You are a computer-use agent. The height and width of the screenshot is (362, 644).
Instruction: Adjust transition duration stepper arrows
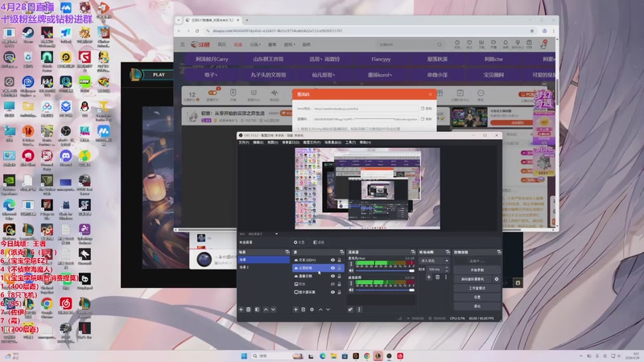(447, 269)
